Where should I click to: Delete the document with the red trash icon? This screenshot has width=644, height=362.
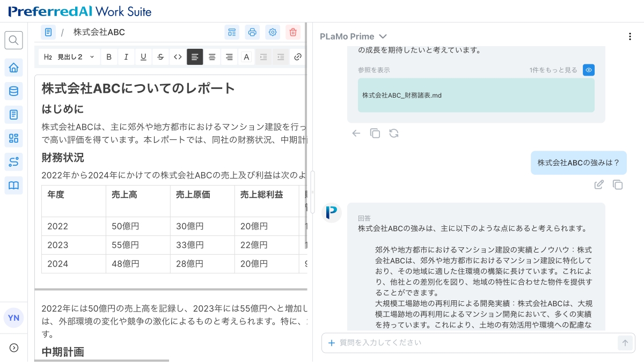292,32
